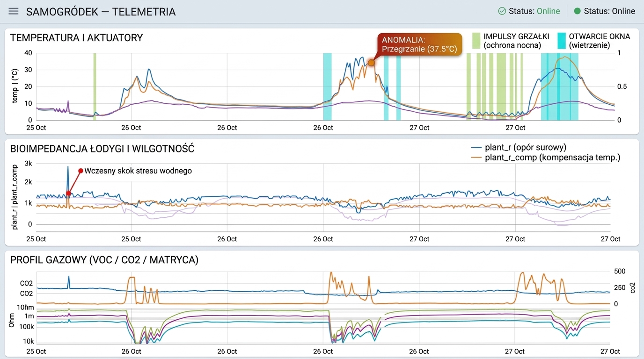Open the hamburger menu icon
The width and height of the screenshot is (644, 359).
14,11
